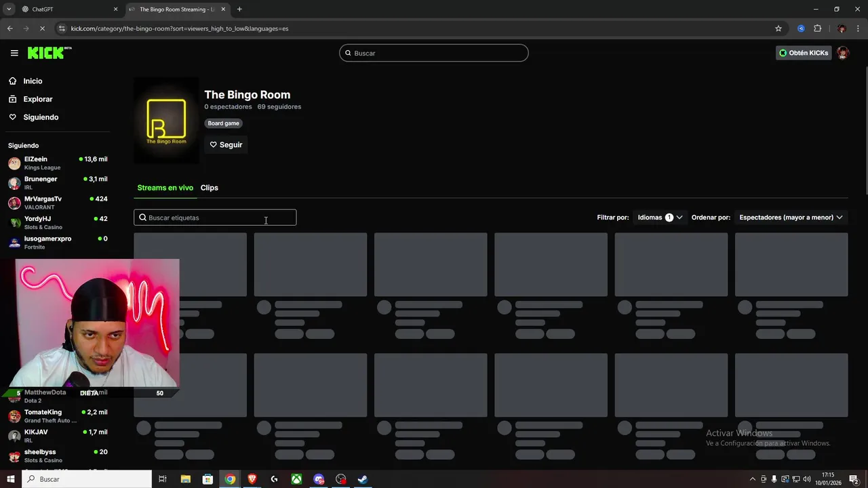This screenshot has width=868, height=488.
Task: Open File Explorer from the taskbar
Action: (186, 479)
